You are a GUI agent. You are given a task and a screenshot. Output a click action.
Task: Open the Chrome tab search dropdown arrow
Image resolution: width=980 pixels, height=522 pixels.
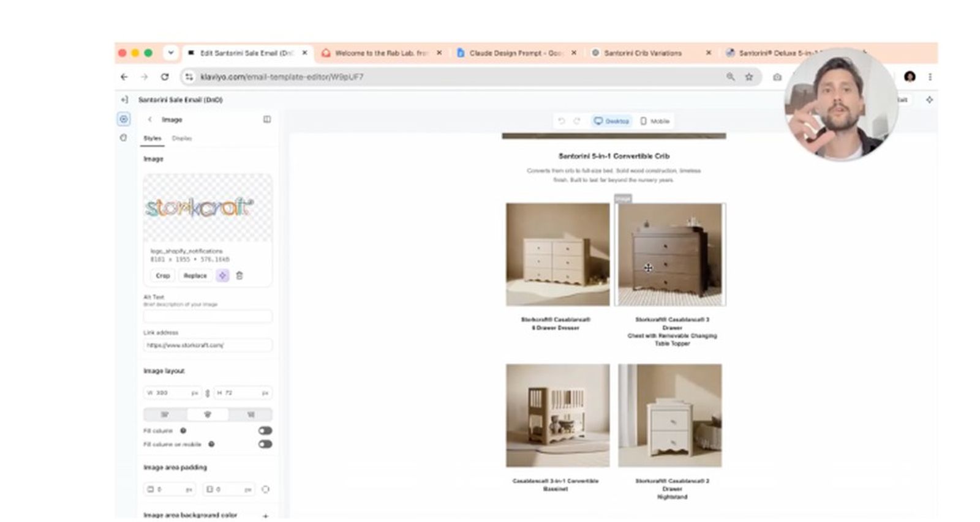pyautogui.click(x=171, y=53)
